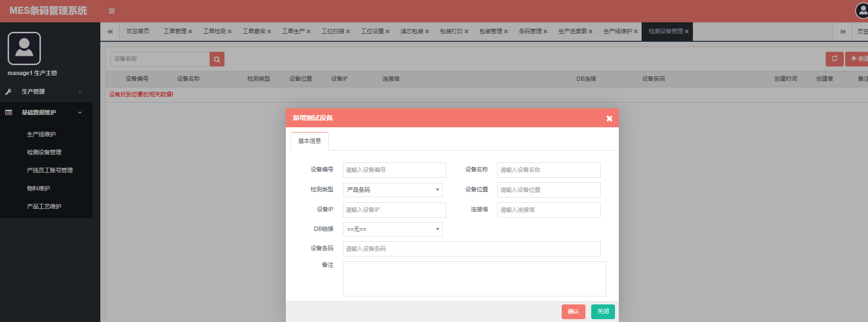Image resolution: width=868 pixels, height=322 pixels.
Task: Switch to the 工位扫描 tab
Action: click(x=332, y=31)
